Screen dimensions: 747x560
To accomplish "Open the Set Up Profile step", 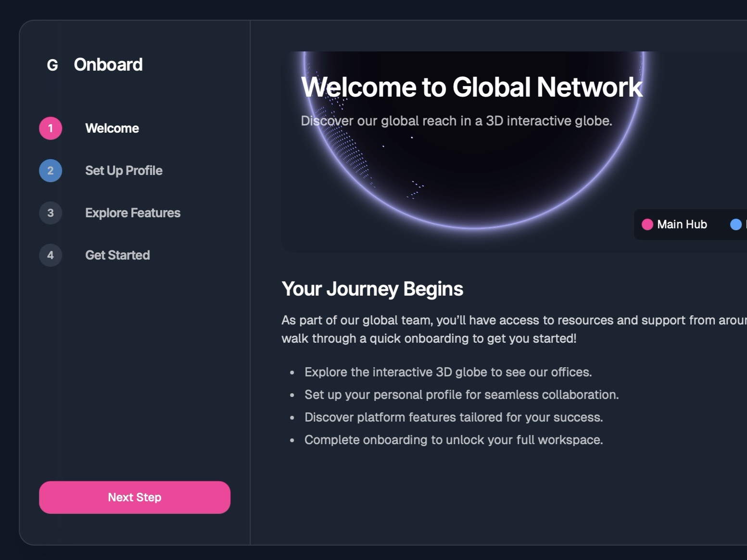I will point(124,171).
